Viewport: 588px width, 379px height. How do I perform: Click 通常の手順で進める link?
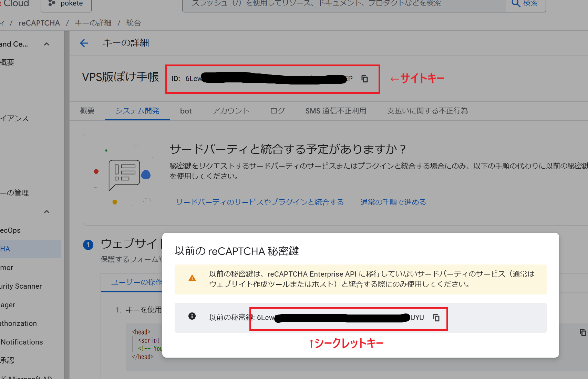(393, 202)
